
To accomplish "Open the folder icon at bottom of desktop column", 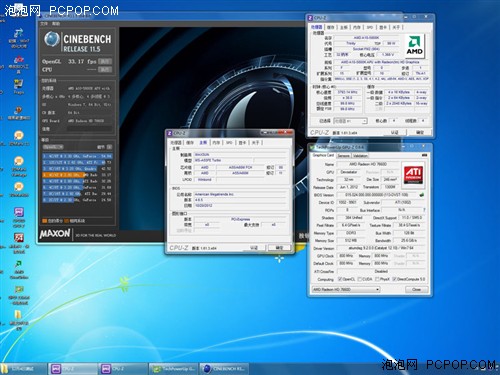I will (x=18, y=320).
